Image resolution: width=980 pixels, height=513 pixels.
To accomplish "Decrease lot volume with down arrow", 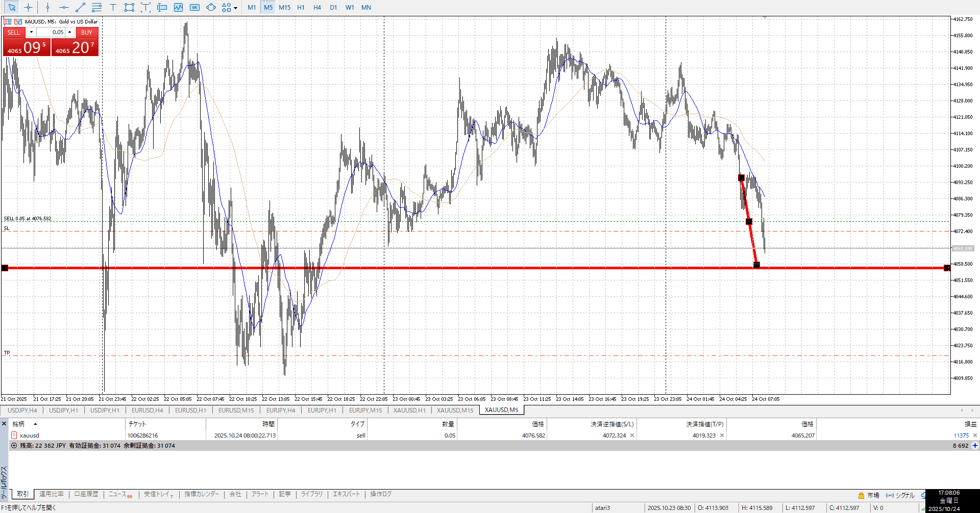I will (31, 32).
